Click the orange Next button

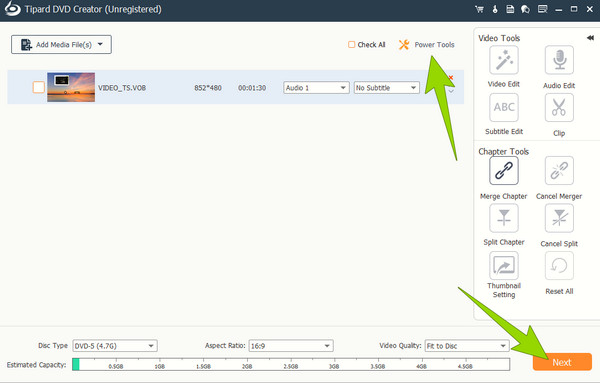(562, 362)
